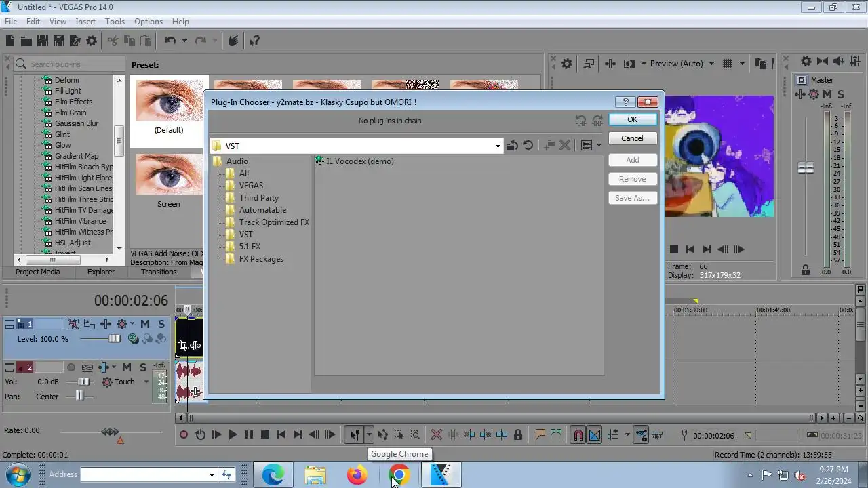This screenshot has height=488, width=868.
Task: Expand Undo history dropdown arrow
Action: [x=184, y=41]
